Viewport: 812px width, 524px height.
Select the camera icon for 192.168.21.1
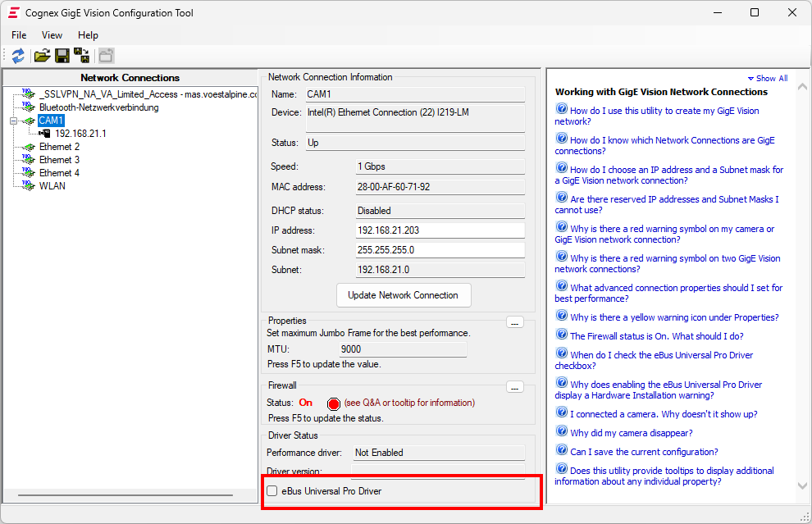point(44,134)
